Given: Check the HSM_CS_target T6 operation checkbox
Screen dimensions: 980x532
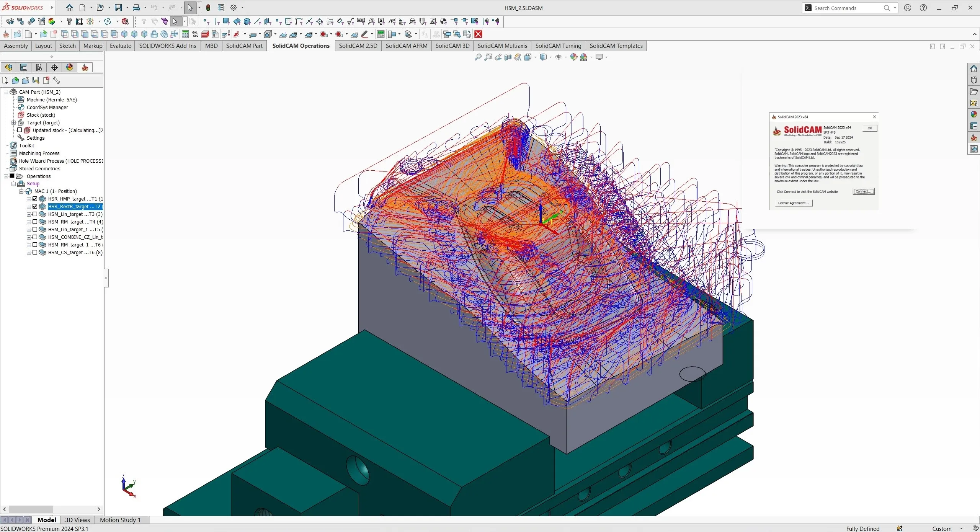Looking at the screenshot, I should (35, 252).
